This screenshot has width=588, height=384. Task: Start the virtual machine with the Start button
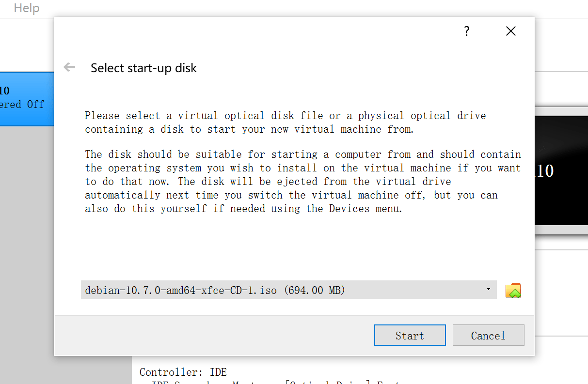(410, 335)
